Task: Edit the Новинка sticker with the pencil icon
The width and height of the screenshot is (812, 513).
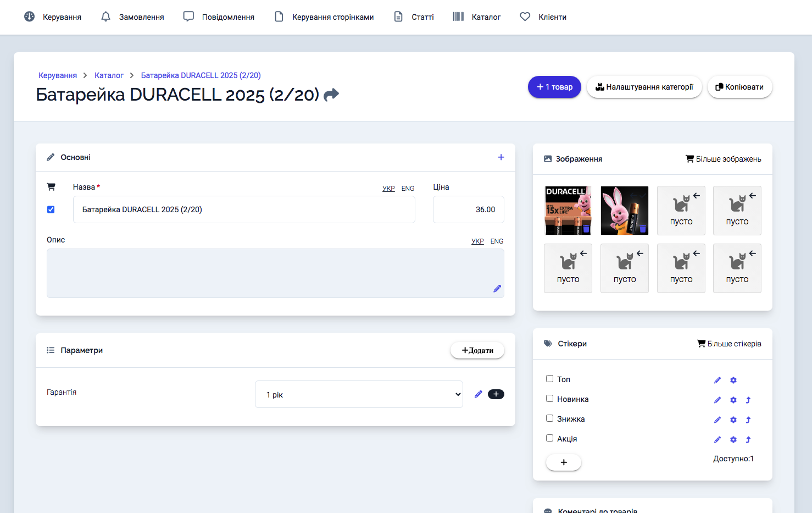Action: (718, 400)
